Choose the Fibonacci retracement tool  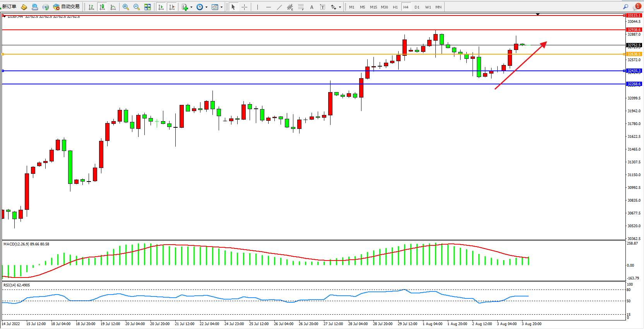tap(301, 7)
